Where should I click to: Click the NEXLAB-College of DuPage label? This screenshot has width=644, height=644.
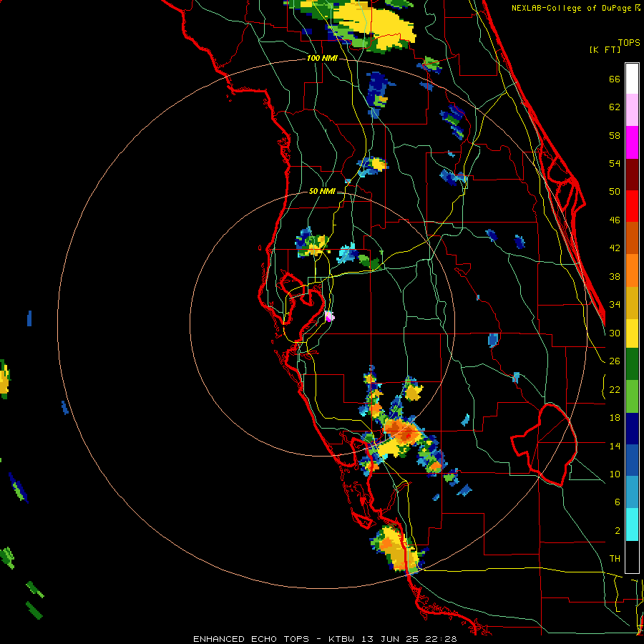(576, 8)
